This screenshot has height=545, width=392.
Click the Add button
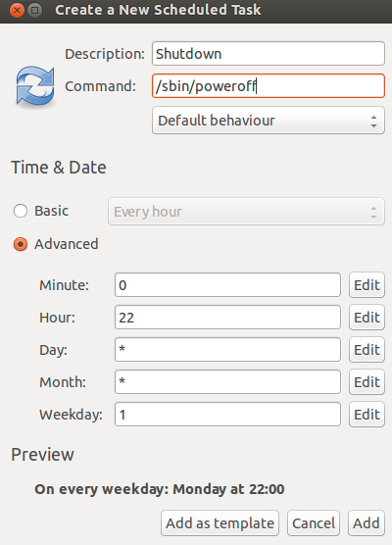[367, 523]
